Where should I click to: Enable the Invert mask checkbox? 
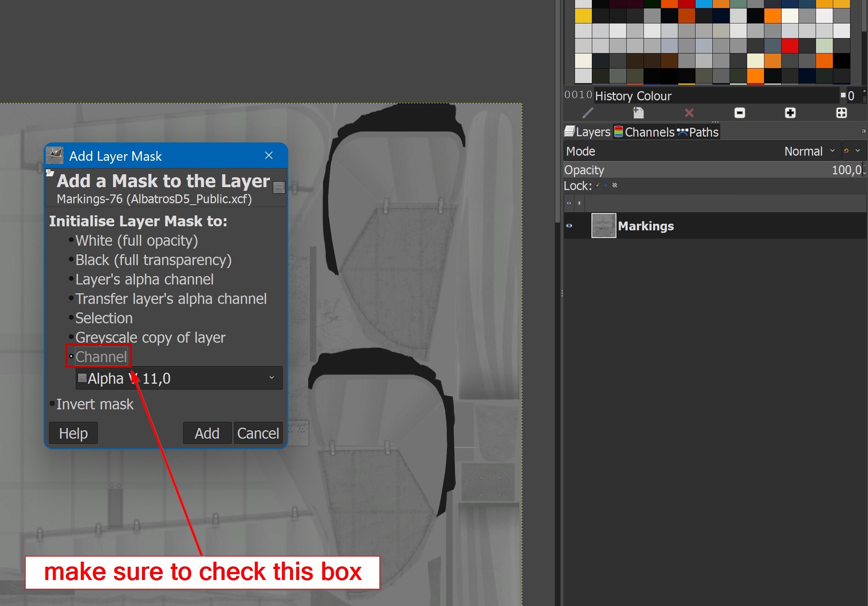(x=52, y=404)
